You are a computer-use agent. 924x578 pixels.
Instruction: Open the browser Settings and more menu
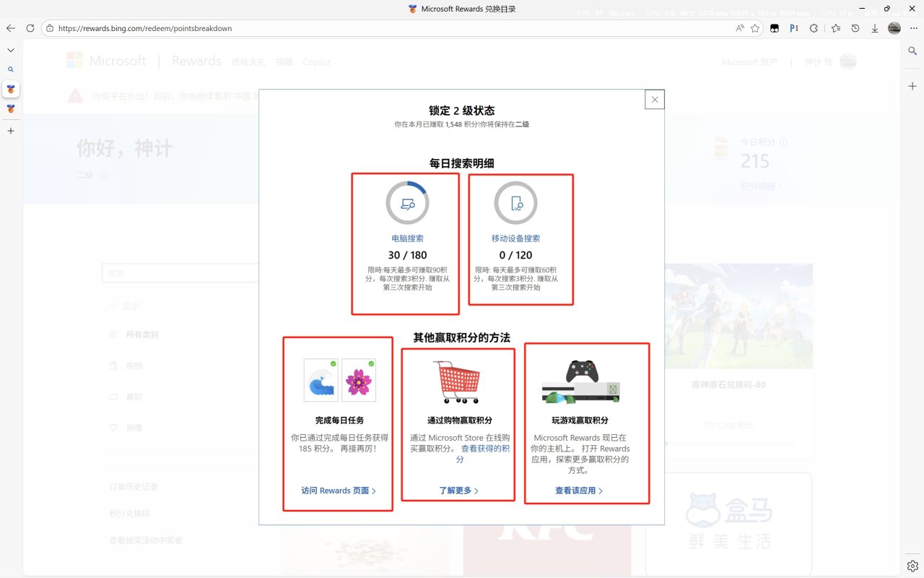tap(913, 28)
